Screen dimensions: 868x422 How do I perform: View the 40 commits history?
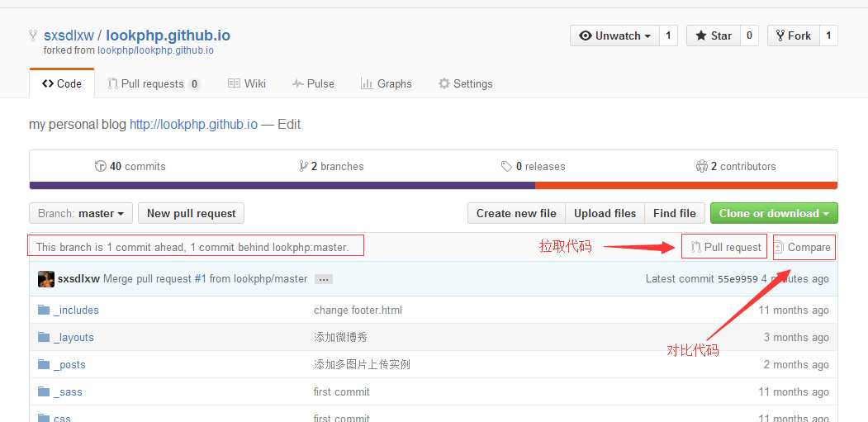coord(130,166)
